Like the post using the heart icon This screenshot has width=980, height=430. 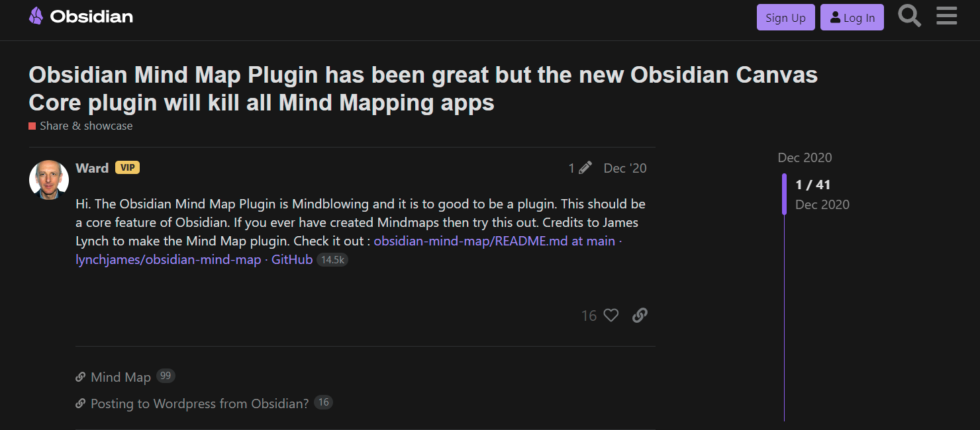610,316
